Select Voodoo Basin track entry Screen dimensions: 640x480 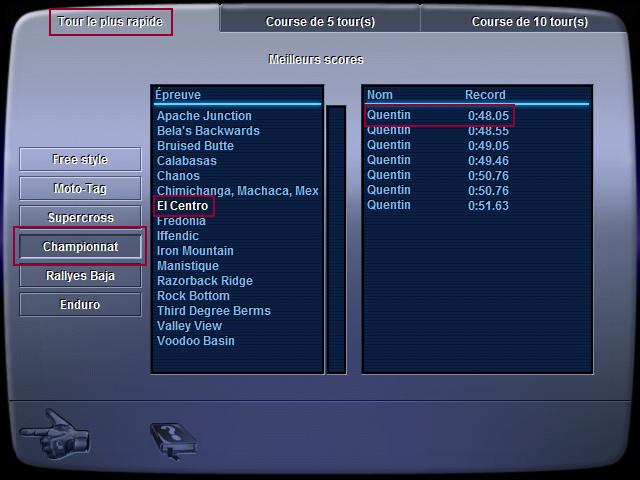pyautogui.click(x=196, y=341)
